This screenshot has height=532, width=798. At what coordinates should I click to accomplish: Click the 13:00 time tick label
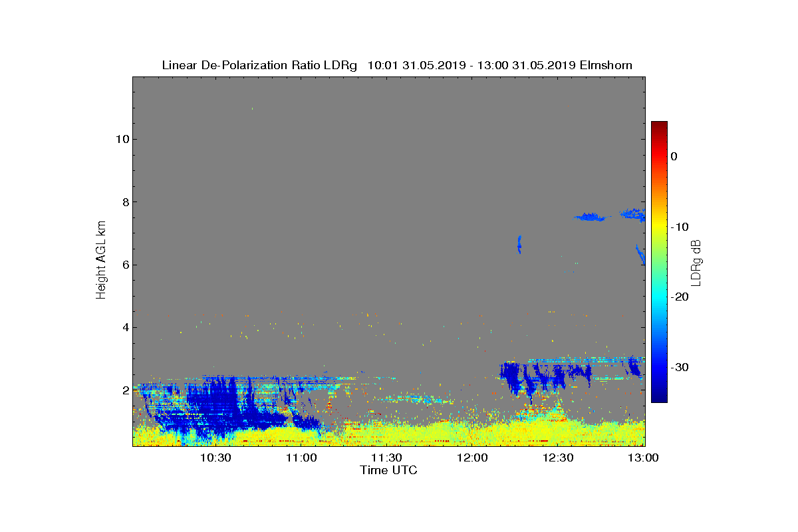[643, 458]
